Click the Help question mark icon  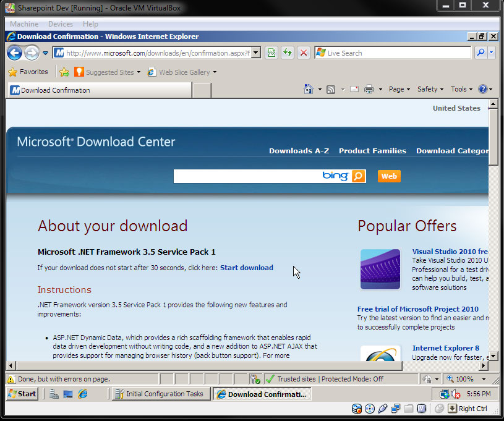pos(483,89)
